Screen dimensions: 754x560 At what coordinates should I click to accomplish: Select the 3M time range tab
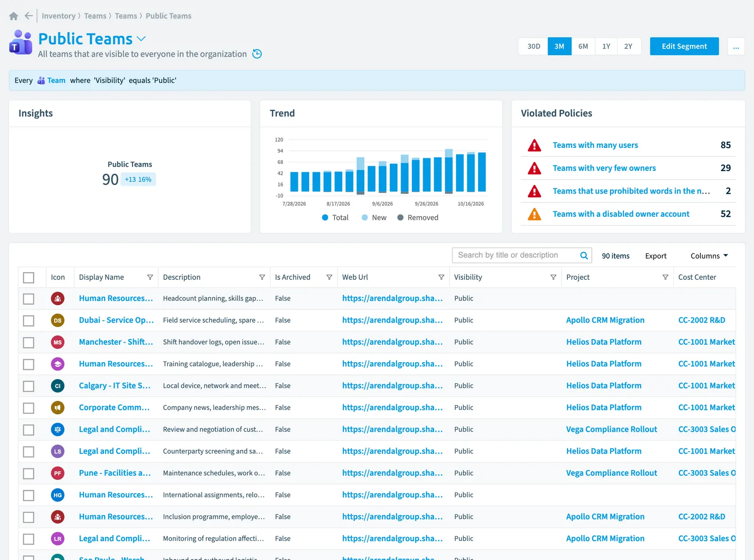tap(559, 46)
